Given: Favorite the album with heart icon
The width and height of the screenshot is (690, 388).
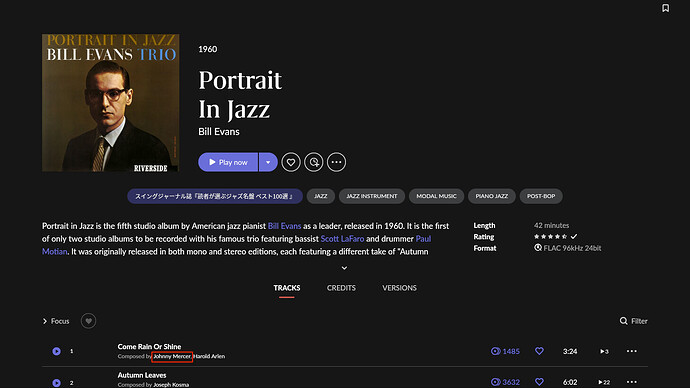Looking at the screenshot, I should (291, 162).
